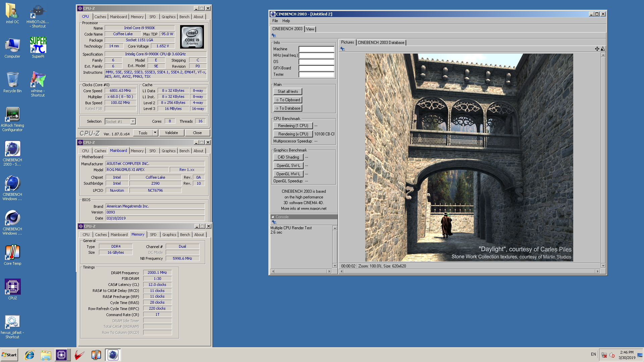The width and height of the screenshot is (644, 362).
Task: Click the picture view vertical scrollbar up arrow
Action: pyautogui.click(x=603, y=55)
